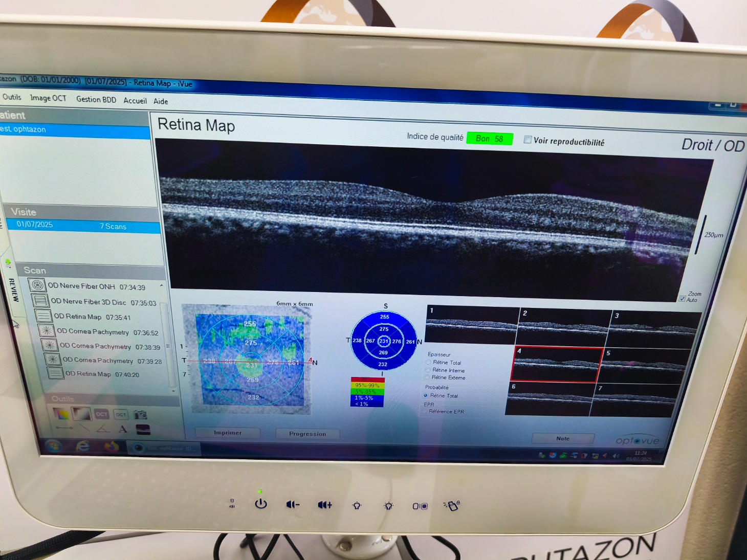The image size is (747, 560).
Task: Click scan list scroll up arrow
Action: click(162, 285)
